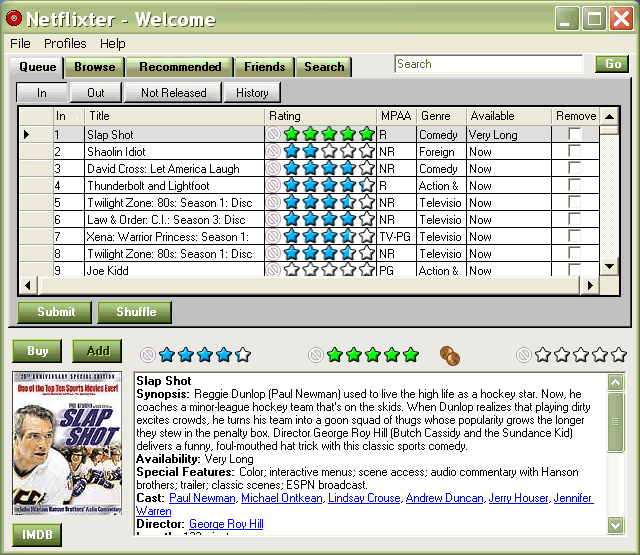This screenshot has width=640, height=555.
Task: Clear rating icon for David Cross row
Action: point(273,168)
